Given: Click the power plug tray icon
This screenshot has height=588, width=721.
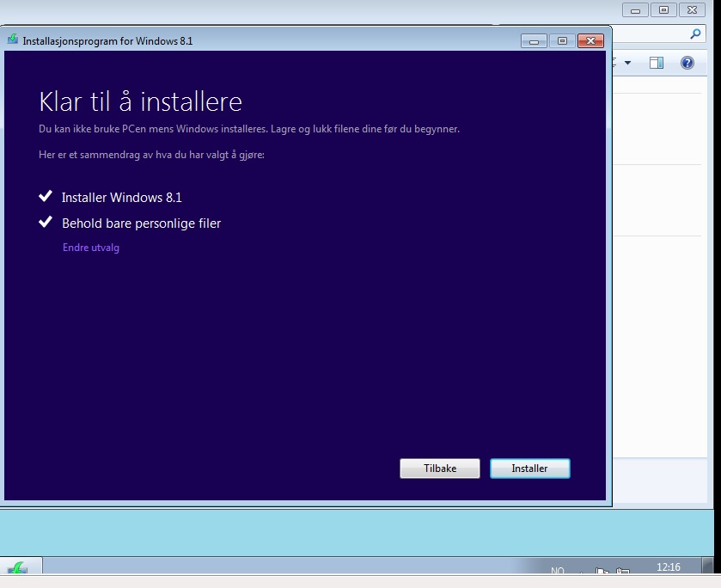Looking at the screenshot, I should tap(622, 571).
